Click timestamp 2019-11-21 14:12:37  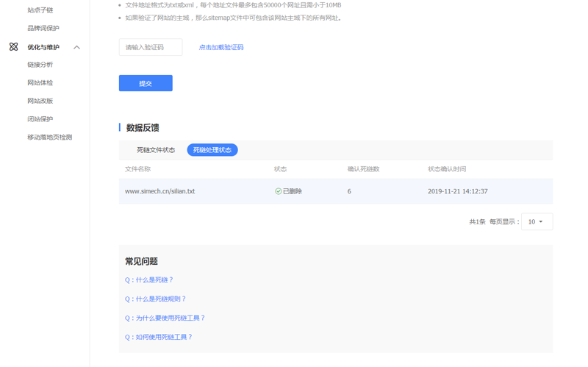click(457, 191)
